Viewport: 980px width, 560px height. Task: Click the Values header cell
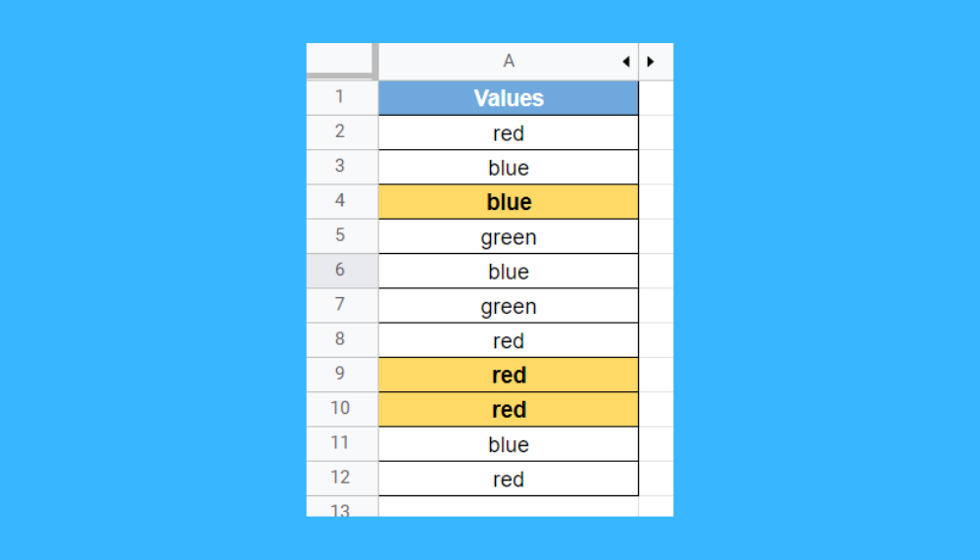click(508, 98)
